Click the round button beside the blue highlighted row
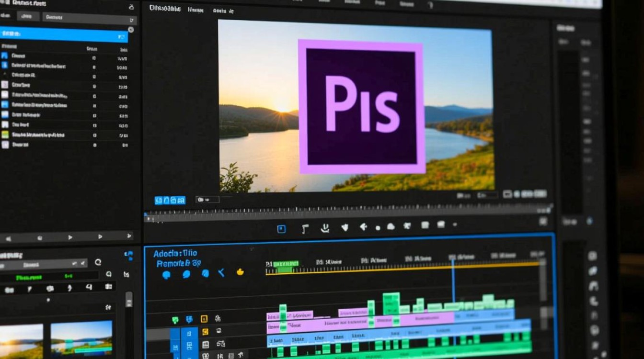 [x=131, y=30]
